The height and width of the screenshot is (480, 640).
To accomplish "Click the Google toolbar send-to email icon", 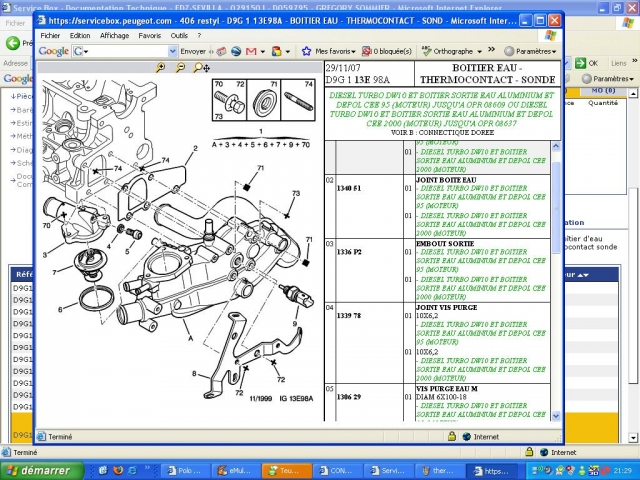I will [221, 51].
